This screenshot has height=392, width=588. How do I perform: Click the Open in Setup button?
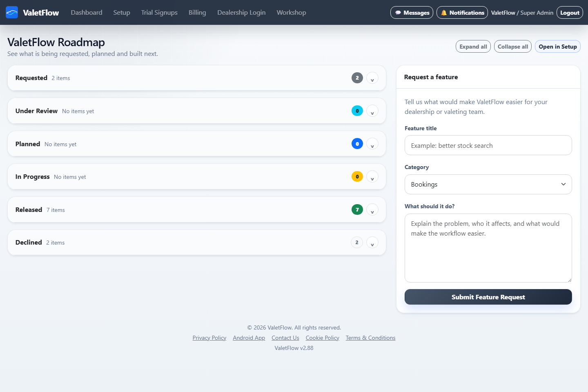point(558,47)
